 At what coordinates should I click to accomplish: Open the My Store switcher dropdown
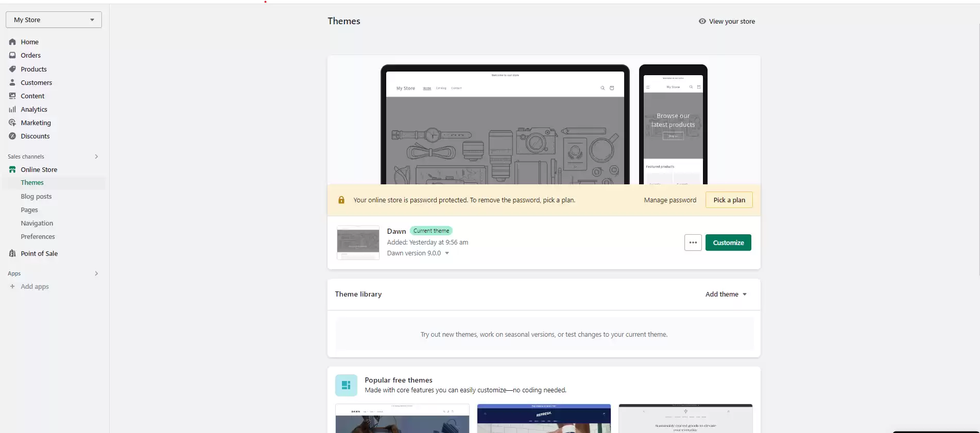coord(54,20)
